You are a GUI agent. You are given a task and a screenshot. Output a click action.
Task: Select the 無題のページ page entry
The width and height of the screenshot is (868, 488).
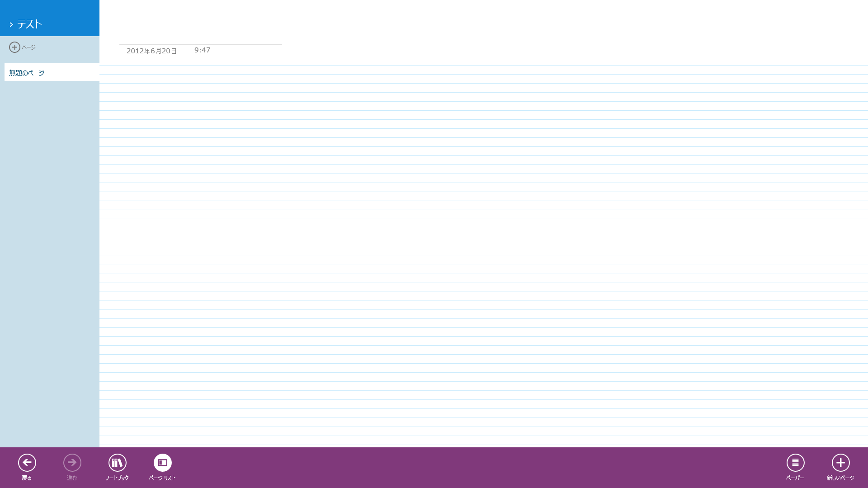(x=52, y=72)
